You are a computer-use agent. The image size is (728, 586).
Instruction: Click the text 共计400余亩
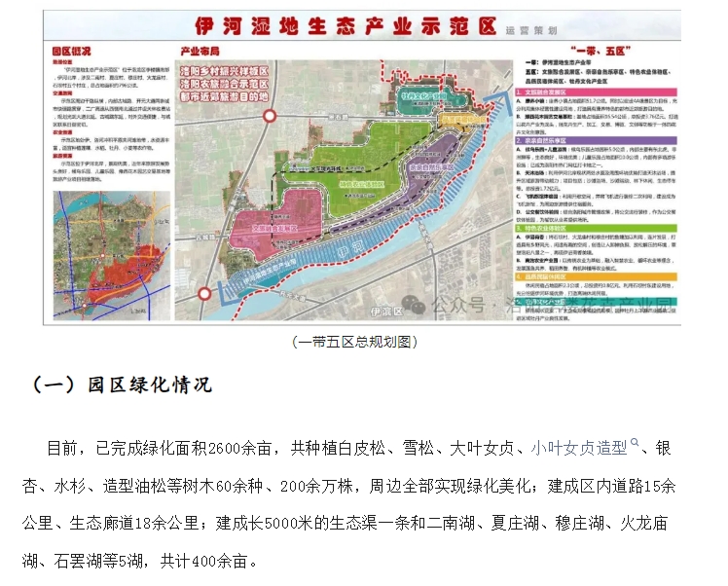coord(203,561)
